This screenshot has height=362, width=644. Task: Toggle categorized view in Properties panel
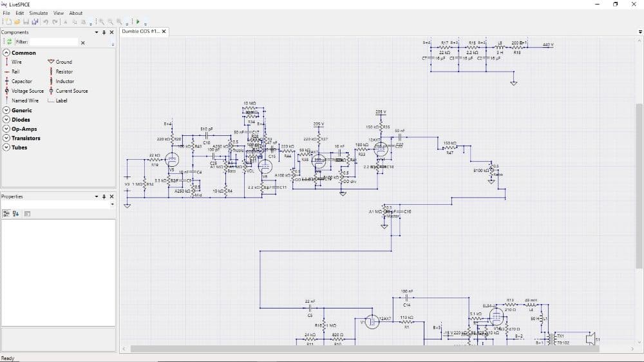pos(7,214)
